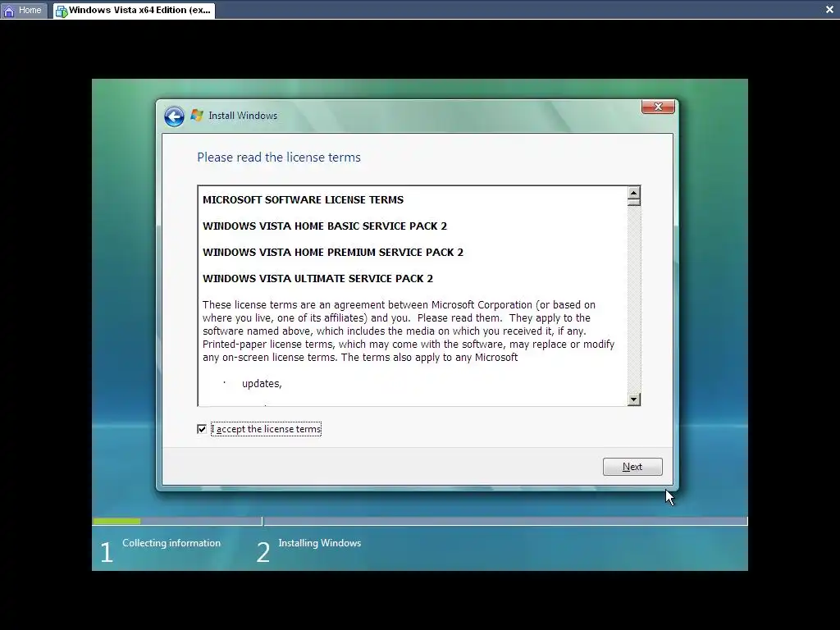Click the license terms scrollbar track

pos(634,300)
